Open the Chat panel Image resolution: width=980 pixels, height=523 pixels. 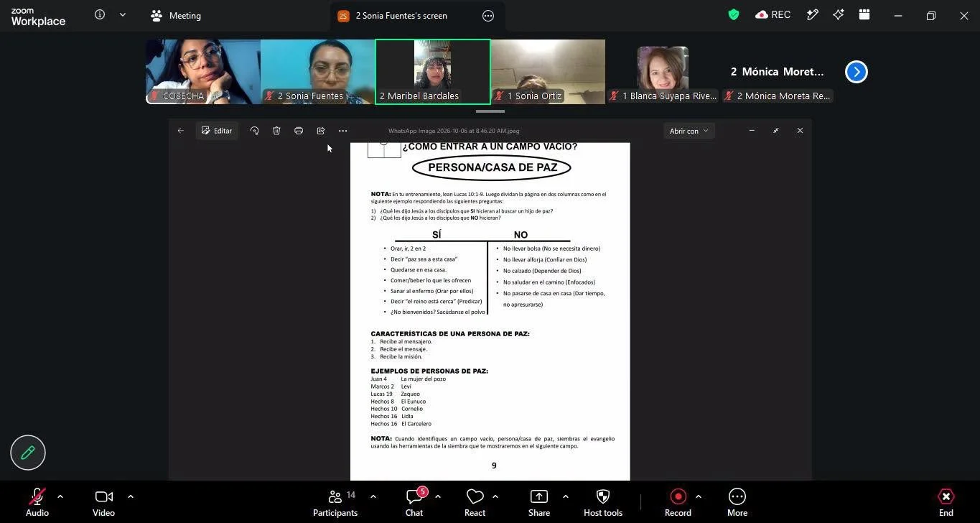pos(414,502)
